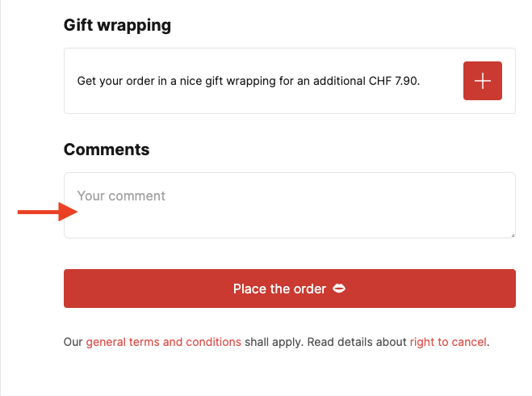Click the left edge of the red order button
Viewport: 532px width, 396px height.
68,289
